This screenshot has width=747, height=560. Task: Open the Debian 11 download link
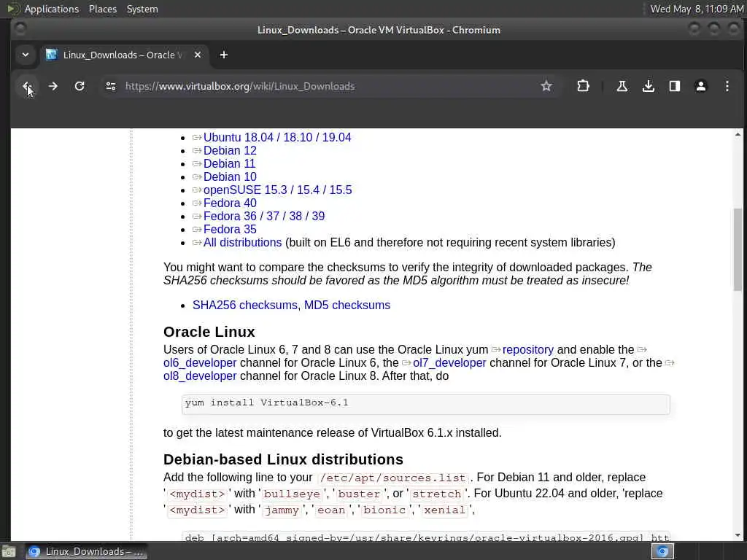229,164
